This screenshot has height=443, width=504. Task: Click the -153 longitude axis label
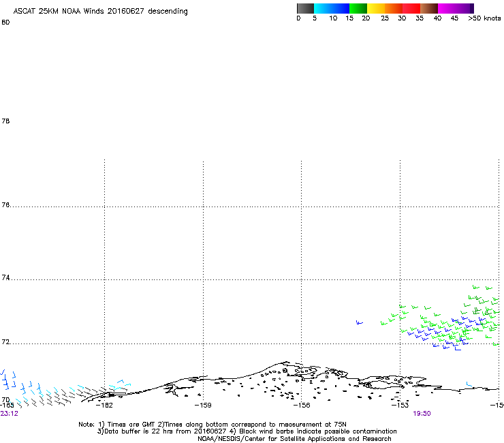pos(400,405)
